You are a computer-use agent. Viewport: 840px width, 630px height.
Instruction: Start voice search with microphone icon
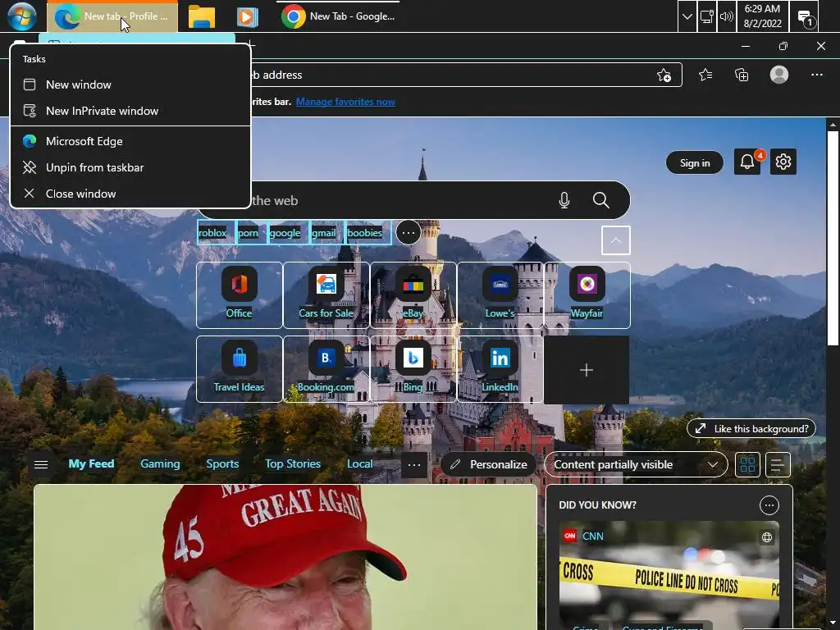pyautogui.click(x=564, y=200)
